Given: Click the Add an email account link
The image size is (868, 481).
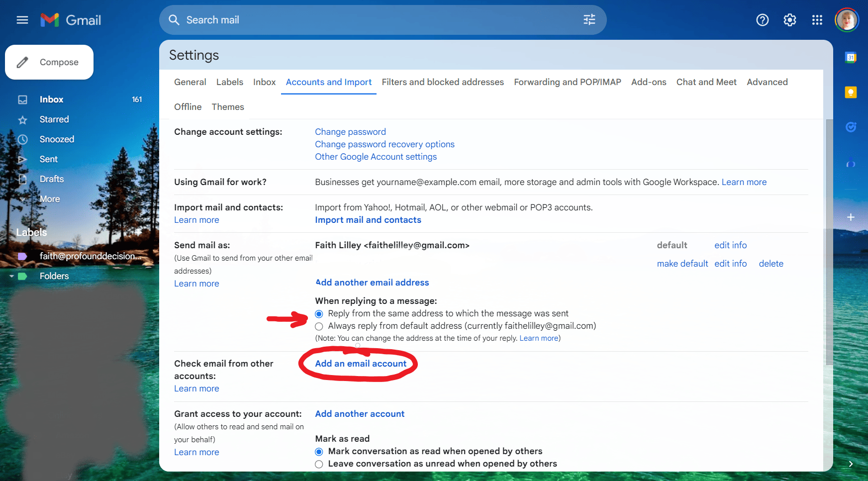Looking at the screenshot, I should (361, 364).
